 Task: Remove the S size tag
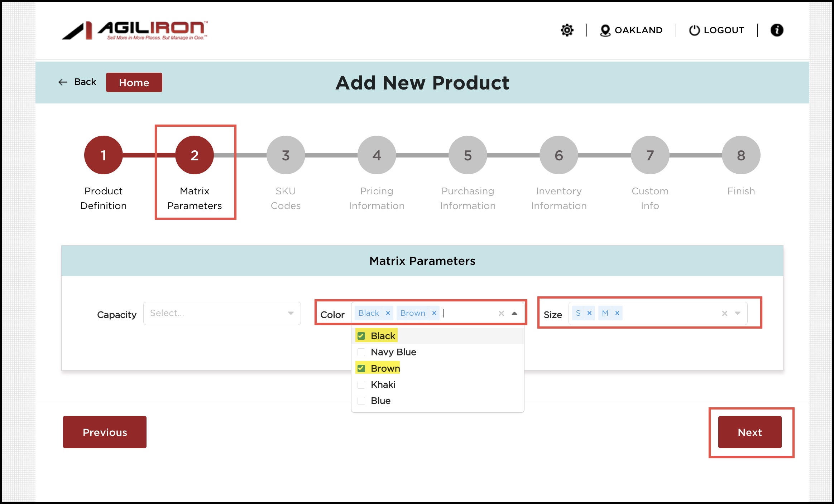[x=589, y=313]
